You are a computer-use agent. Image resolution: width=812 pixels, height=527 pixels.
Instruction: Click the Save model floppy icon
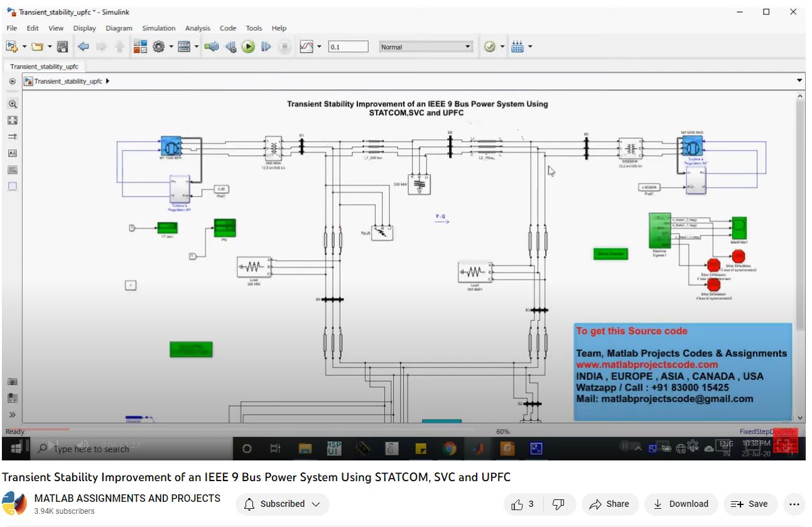coord(62,46)
